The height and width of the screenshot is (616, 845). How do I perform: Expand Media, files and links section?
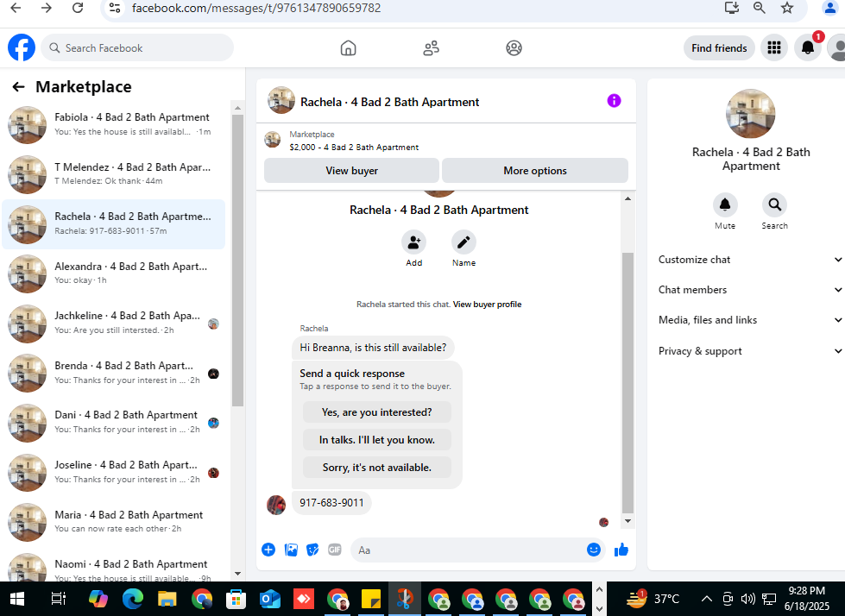[x=750, y=320]
